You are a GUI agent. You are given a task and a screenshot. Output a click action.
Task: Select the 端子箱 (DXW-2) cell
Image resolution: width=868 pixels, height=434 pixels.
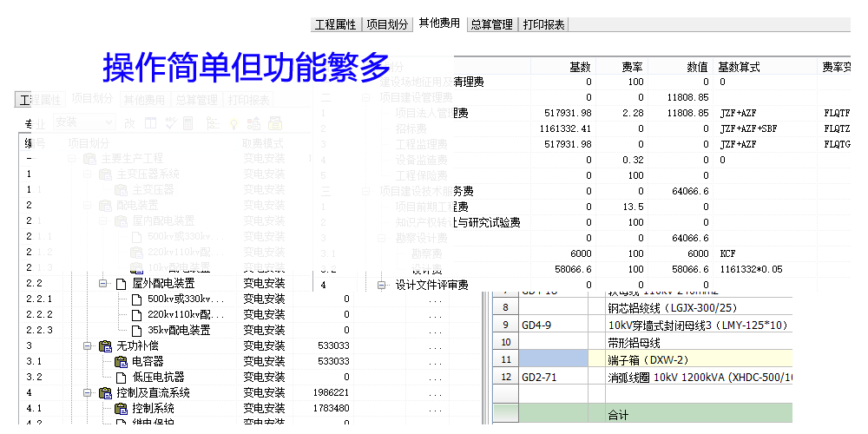699,360
